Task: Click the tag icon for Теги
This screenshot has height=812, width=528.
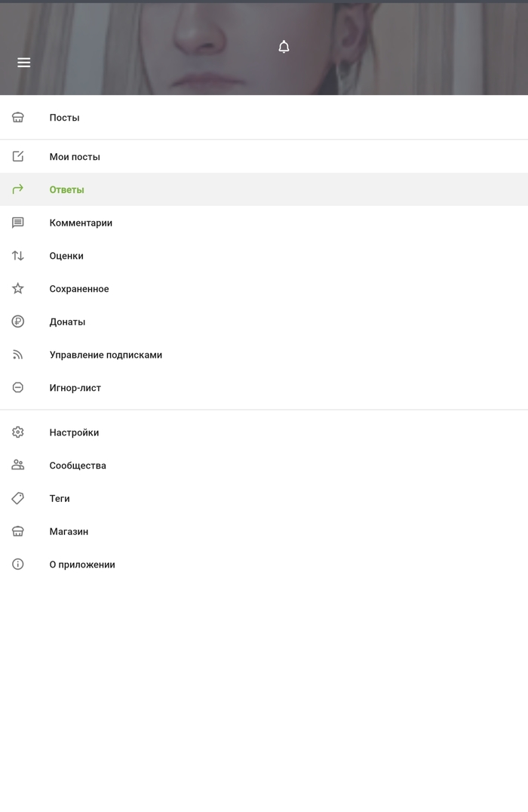Action: (x=18, y=498)
